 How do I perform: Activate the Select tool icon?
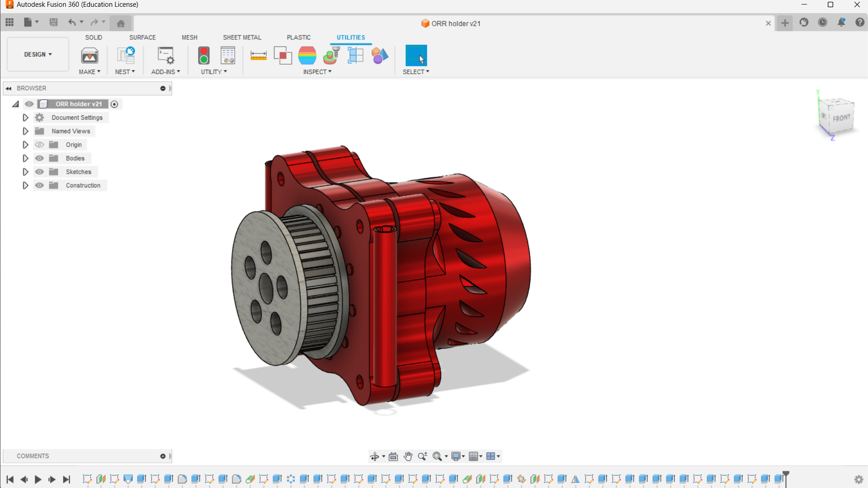(416, 56)
